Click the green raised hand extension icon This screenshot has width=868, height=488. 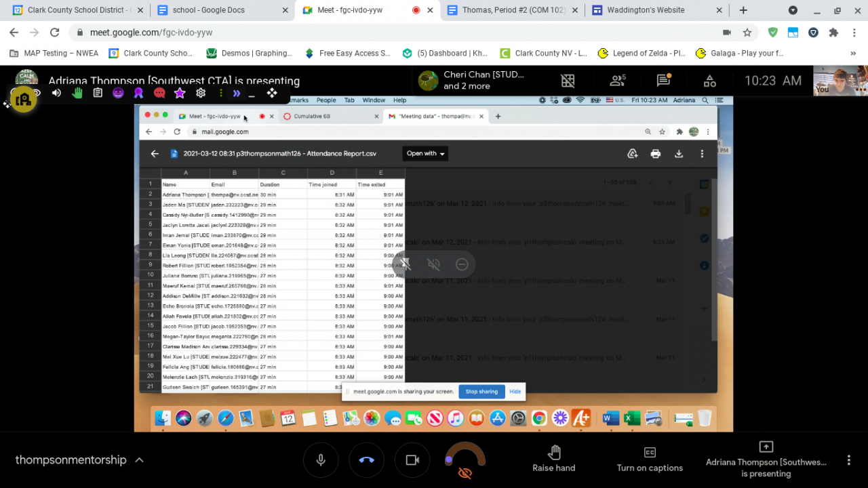tap(77, 93)
